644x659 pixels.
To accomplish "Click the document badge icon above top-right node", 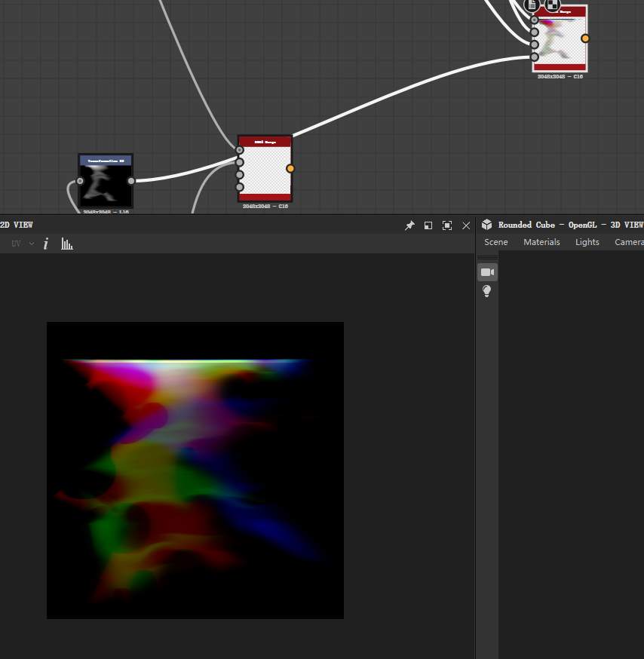I will tap(532, 5).
